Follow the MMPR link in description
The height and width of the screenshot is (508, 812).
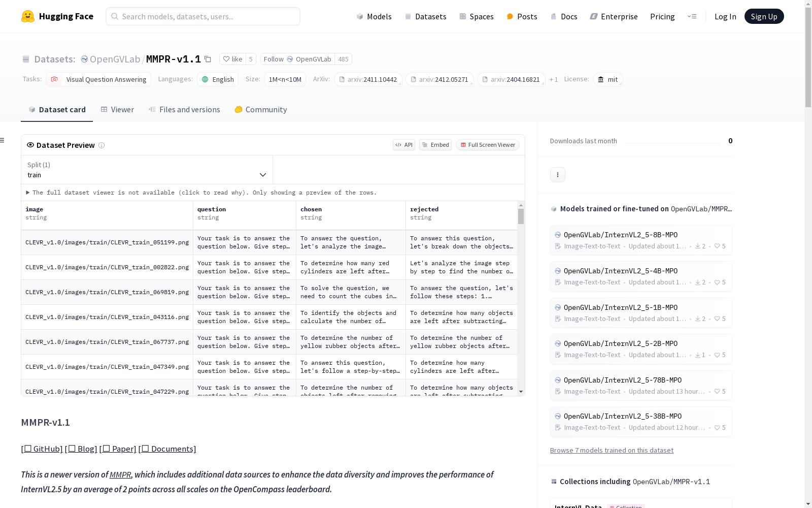click(x=120, y=474)
